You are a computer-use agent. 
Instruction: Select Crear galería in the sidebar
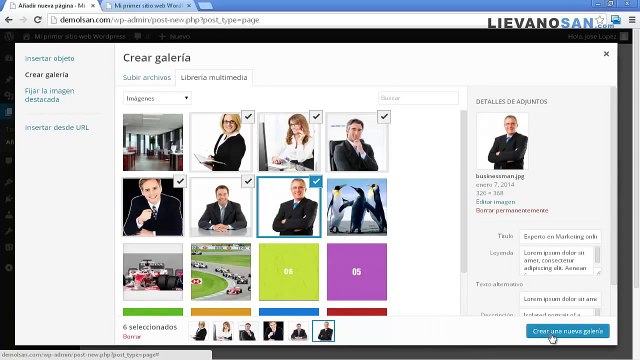tap(47, 75)
